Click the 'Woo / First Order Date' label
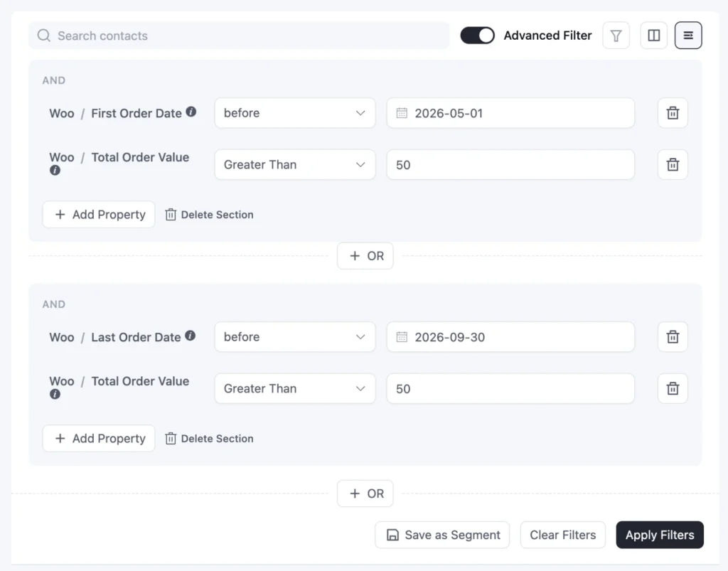Image resolution: width=728 pixels, height=571 pixels. click(116, 113)
